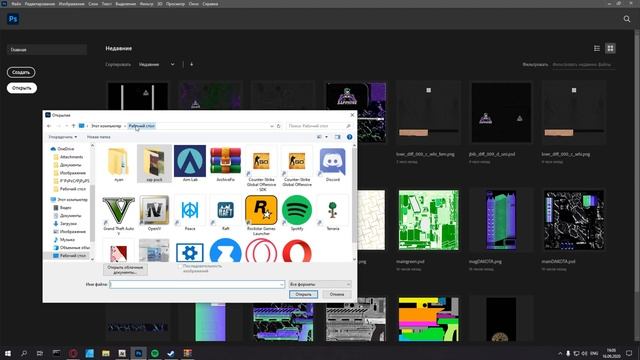Open the maingreen.psd recent thumbnail
Screen dimensions: 640x360
[429, 220]
